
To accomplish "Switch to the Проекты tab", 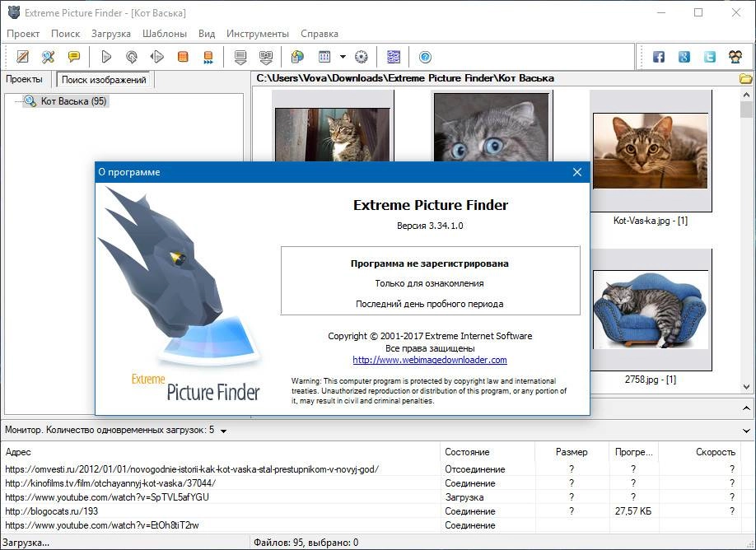I will [24, 80].
